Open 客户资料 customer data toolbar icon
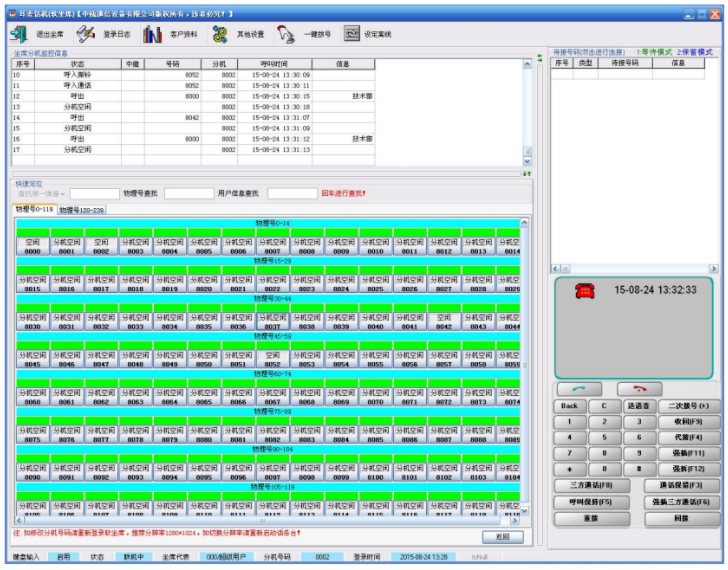 (152, 34)
